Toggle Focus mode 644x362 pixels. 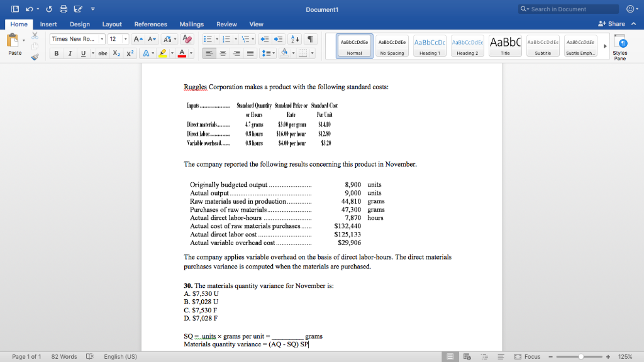click(528, 357)
